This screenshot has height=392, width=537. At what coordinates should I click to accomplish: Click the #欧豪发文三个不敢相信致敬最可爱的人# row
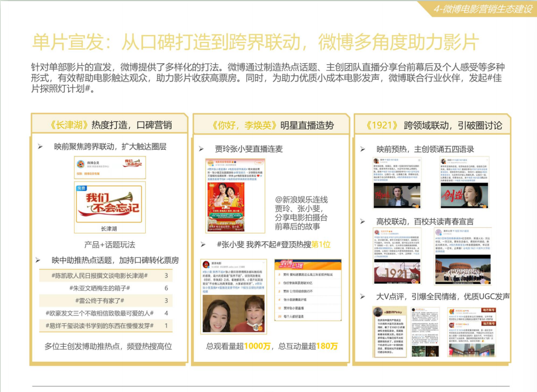click(106, 313)
